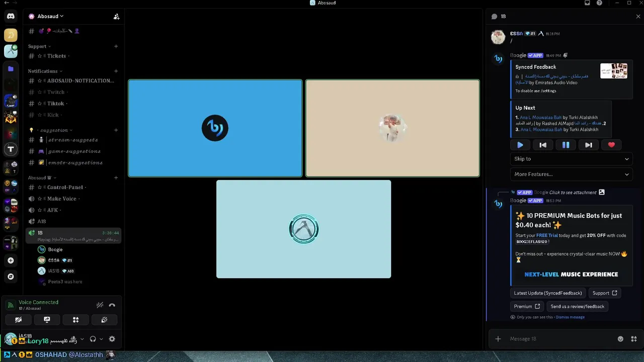Open the Tiktok channel
644x362 pixels.
[73, 104]
